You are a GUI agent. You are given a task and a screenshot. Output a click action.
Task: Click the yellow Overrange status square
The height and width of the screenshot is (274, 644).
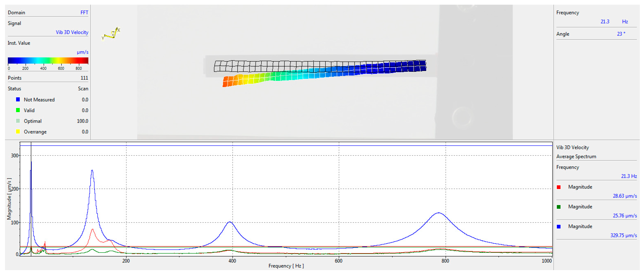(x=18, y=132)
